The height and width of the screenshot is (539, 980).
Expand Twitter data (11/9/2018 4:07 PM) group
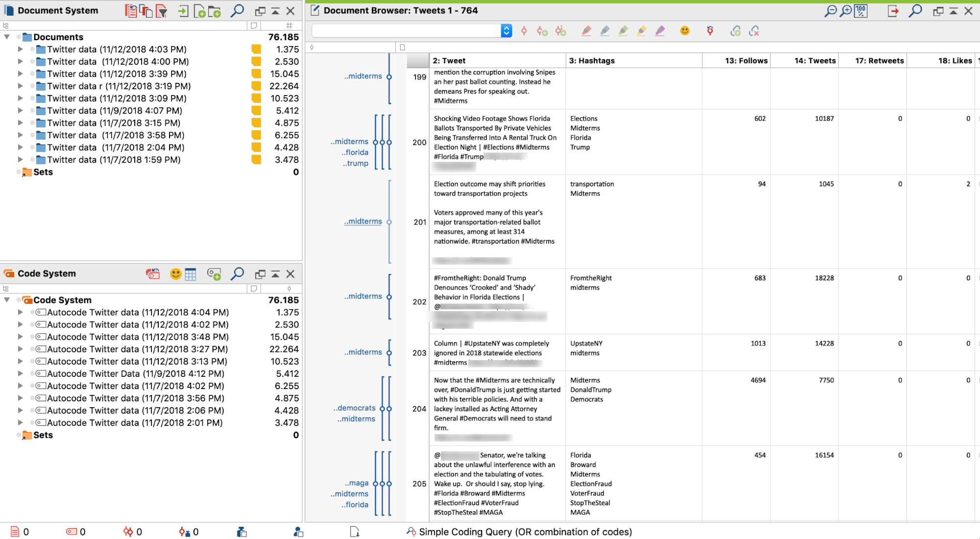coord(20,110)
